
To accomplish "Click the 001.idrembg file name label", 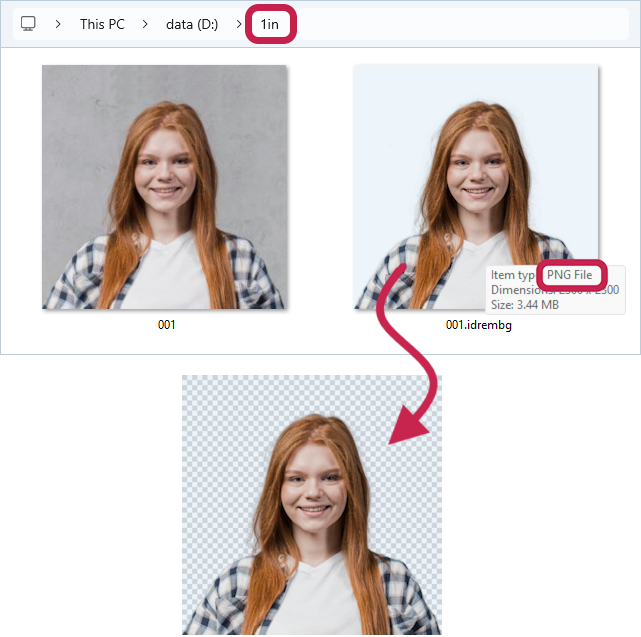I will pos(478,325).
